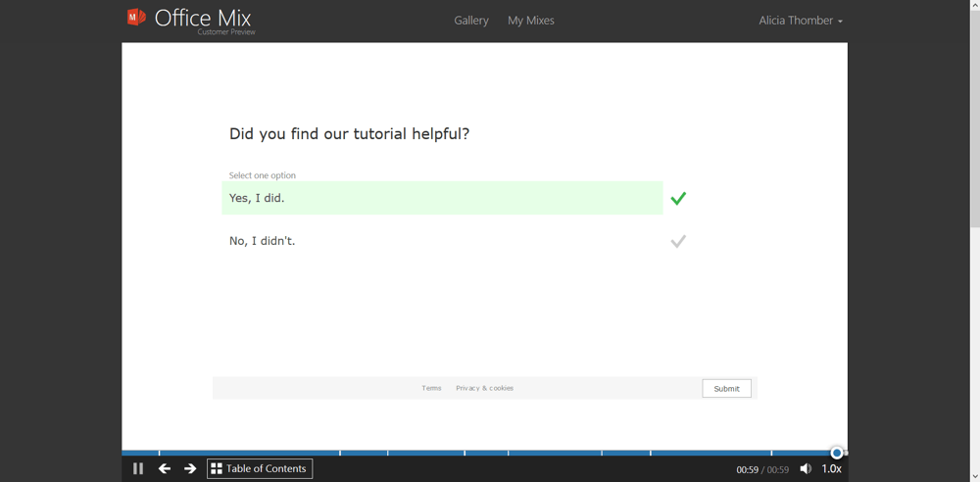Pause the mix playback
980x482 pixels.
coord(138,469)
